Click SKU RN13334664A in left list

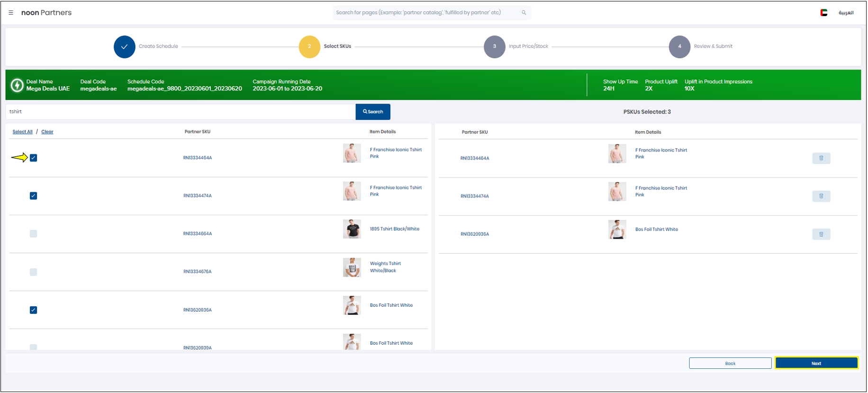tap(198, 234)
